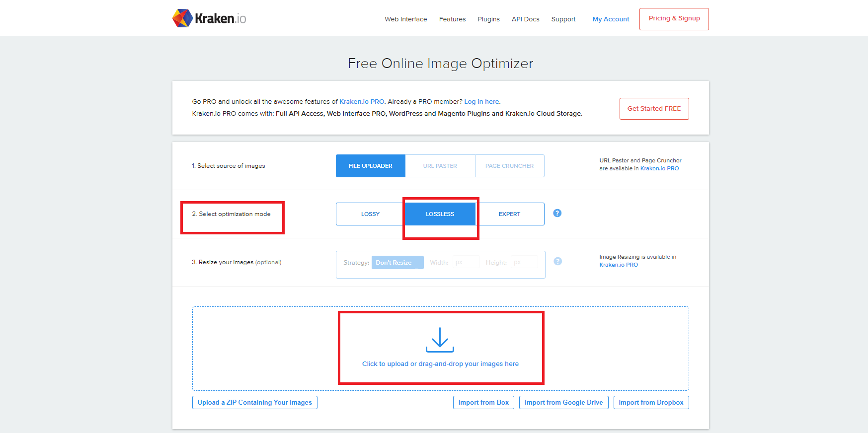The width and height of the screenshot is (868, 433).
Task: Click Import from Dropbox button
Action: point(651,402)
